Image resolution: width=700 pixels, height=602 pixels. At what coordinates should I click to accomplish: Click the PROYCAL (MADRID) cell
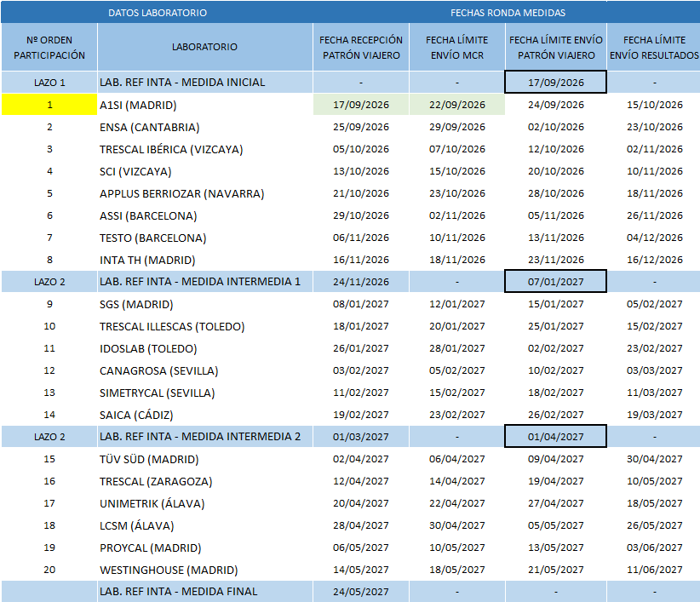(205, 548)
